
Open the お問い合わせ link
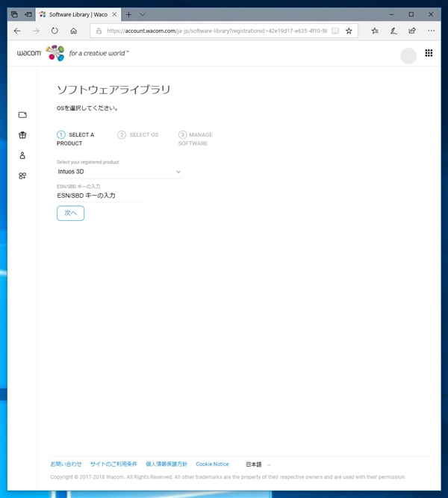click(x=66, y=464)
